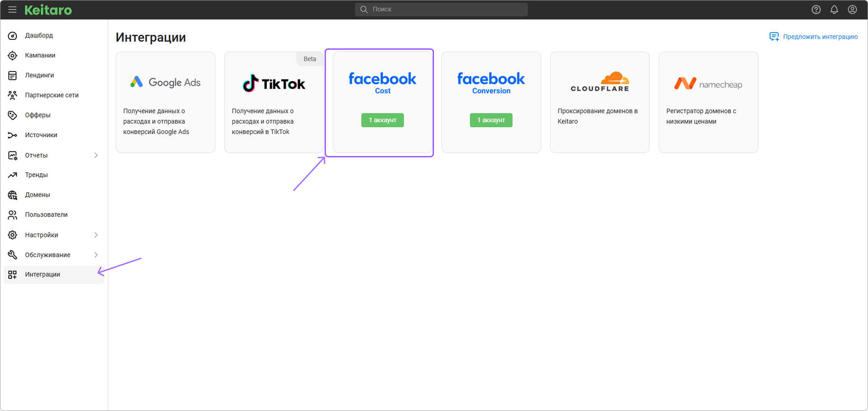The height and width of the screenshot is (411, 868).
Task: Open the Cloudflare integration card
Action: pyautogui.click(x=599, y=102)
